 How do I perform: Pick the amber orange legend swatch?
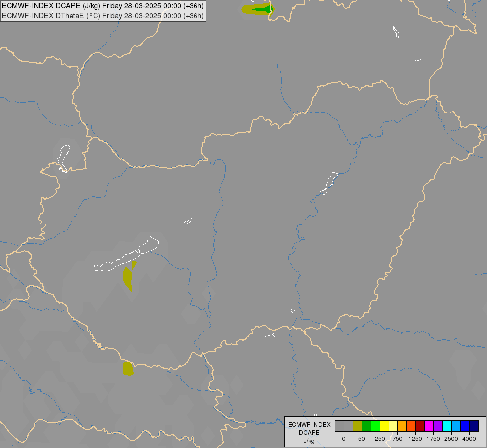coord(402,426)
